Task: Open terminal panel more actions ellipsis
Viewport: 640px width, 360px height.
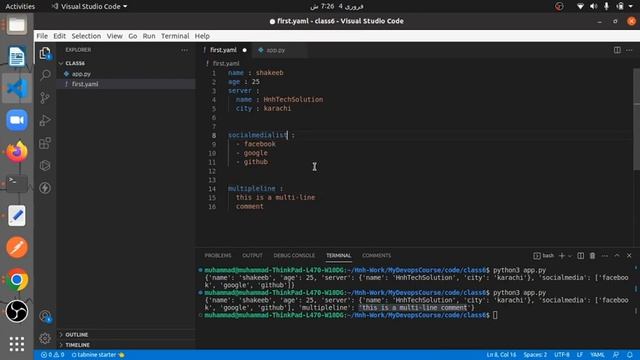Action: pyautogui.click(x=605, y=256)
